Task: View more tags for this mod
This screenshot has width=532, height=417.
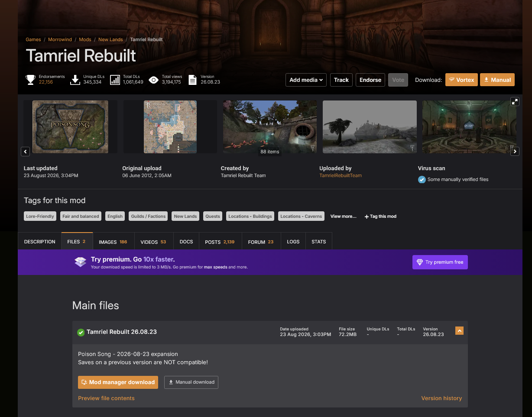Action: (x=343, y=216)
